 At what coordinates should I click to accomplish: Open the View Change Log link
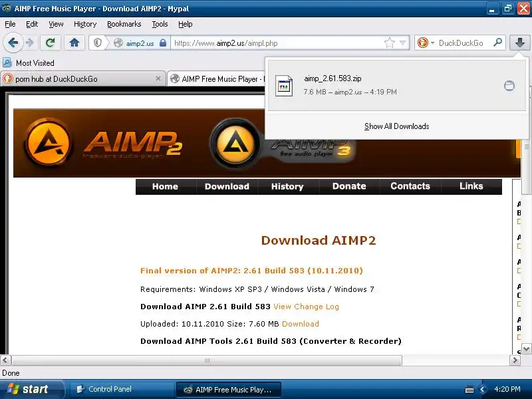[x=306, y=307]
